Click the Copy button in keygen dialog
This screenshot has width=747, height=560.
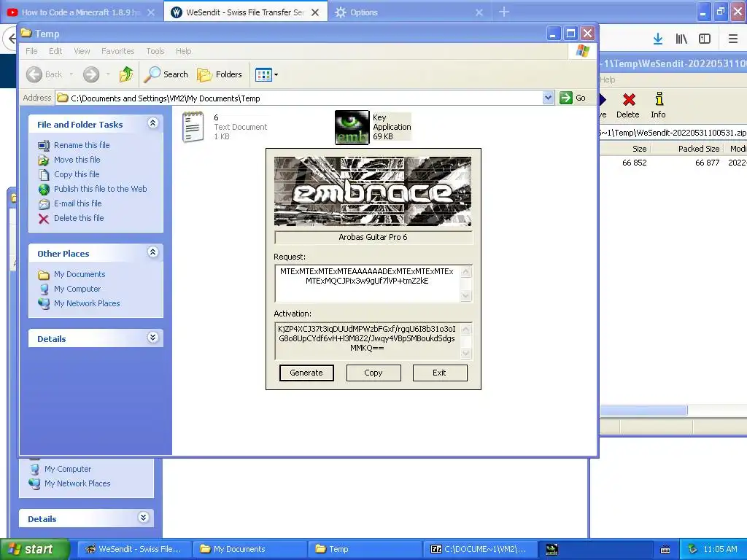(373, 373)
